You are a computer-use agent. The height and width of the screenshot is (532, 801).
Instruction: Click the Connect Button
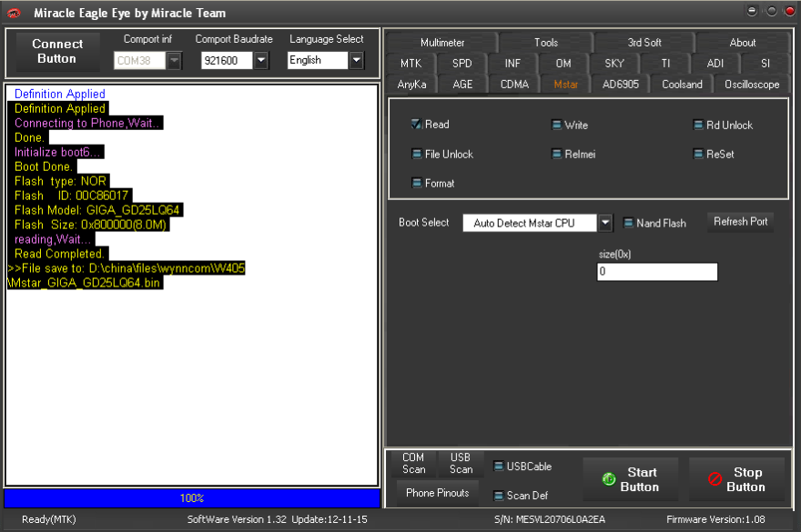point(57,51)
